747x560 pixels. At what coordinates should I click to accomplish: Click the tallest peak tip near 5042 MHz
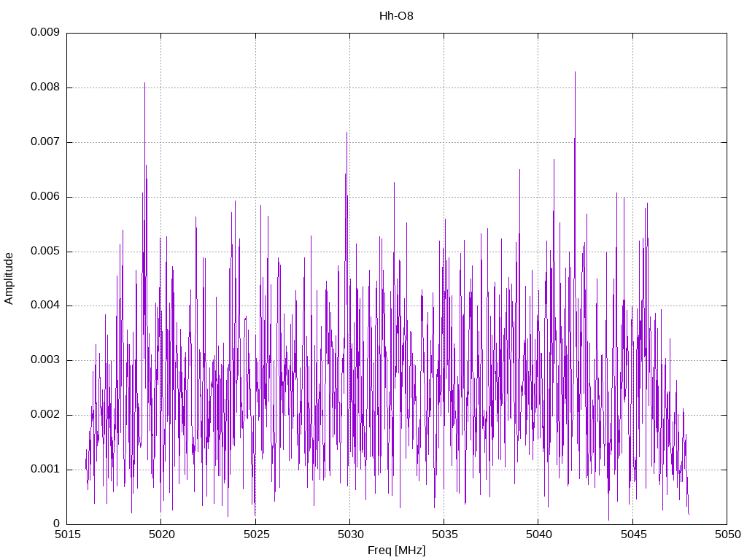pyautogui.click(x=575, y=72)
